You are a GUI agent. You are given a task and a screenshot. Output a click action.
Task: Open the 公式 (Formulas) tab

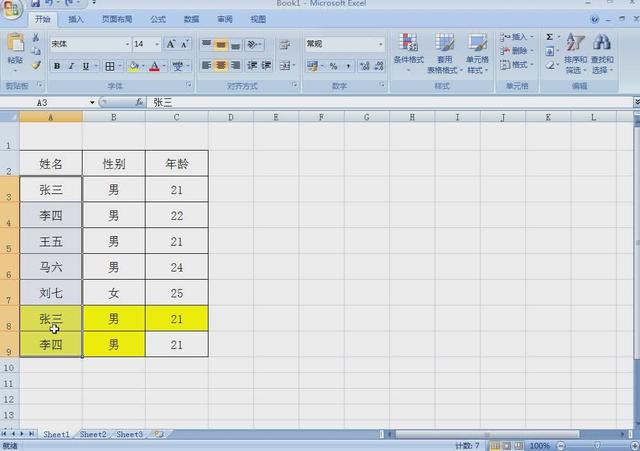click(x=158, y=19)
